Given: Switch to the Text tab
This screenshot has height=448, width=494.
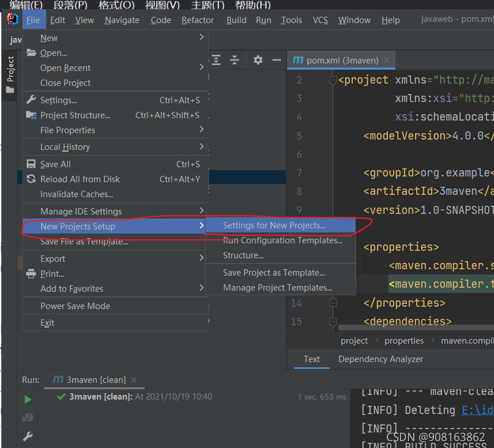Looking at the screenshot, I should [312, 359].
